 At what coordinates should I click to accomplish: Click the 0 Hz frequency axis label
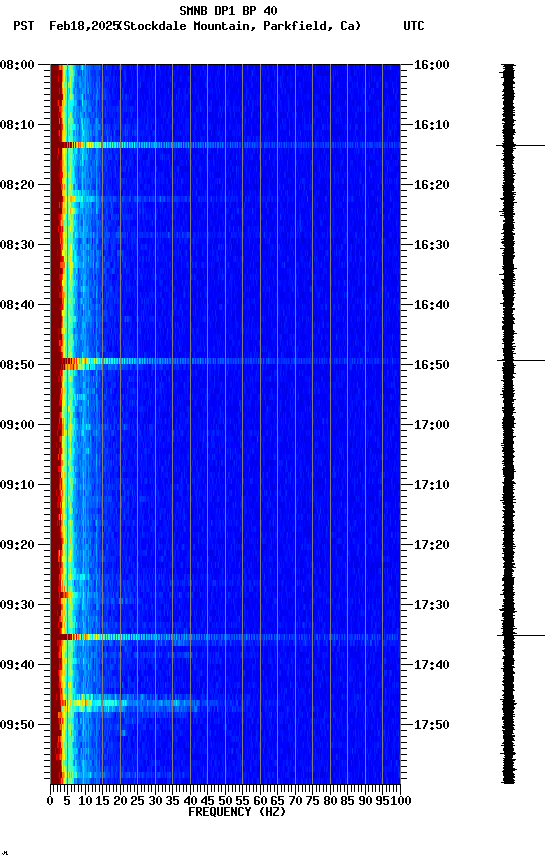[51, 801]
